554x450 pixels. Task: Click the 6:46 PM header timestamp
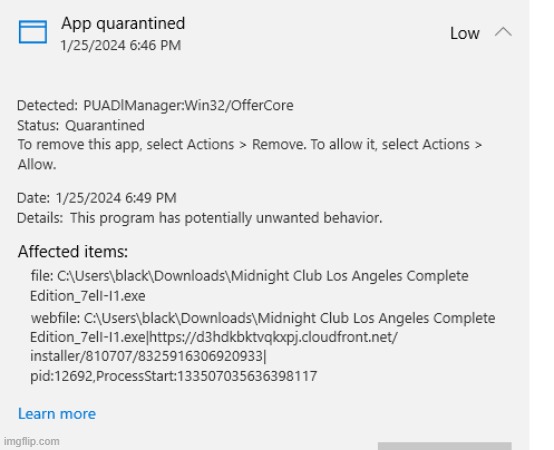pos(120,45)
